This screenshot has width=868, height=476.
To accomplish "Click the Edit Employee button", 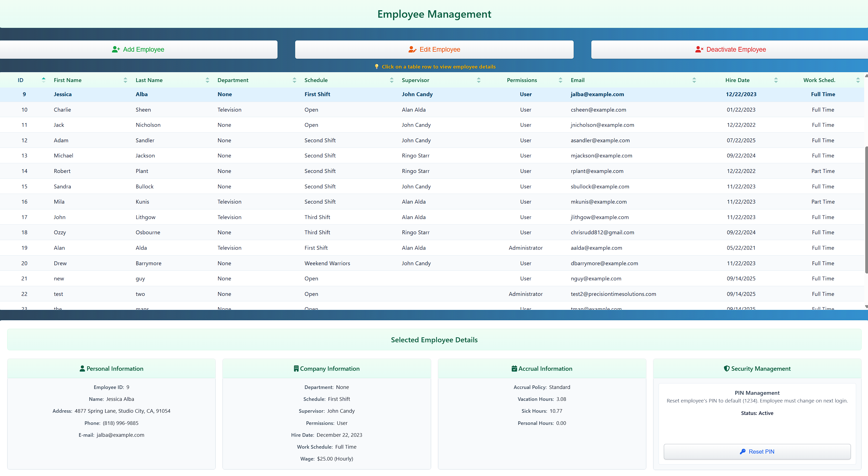I will [434, 49].
